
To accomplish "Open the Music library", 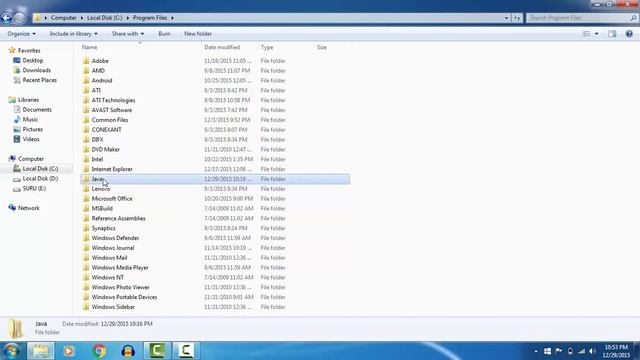I will 30,119.
